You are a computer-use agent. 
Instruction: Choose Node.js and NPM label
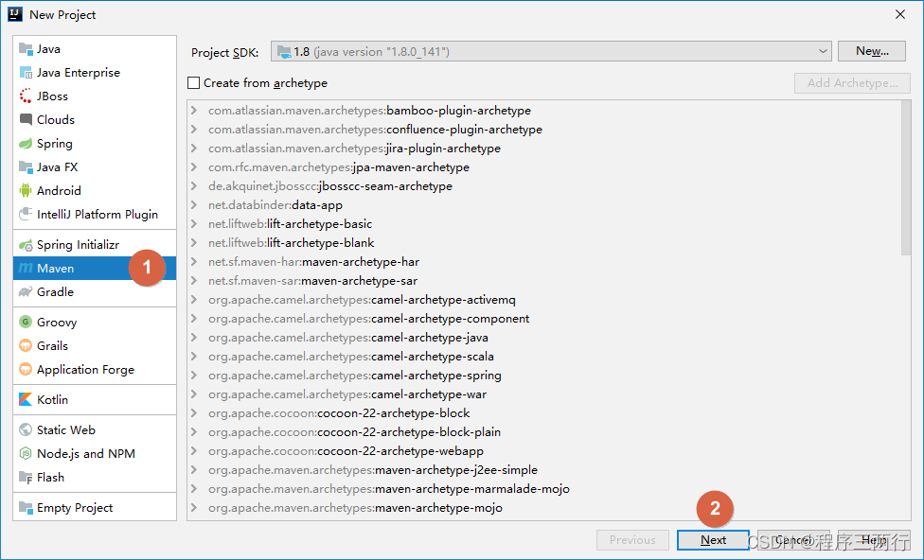86,453
